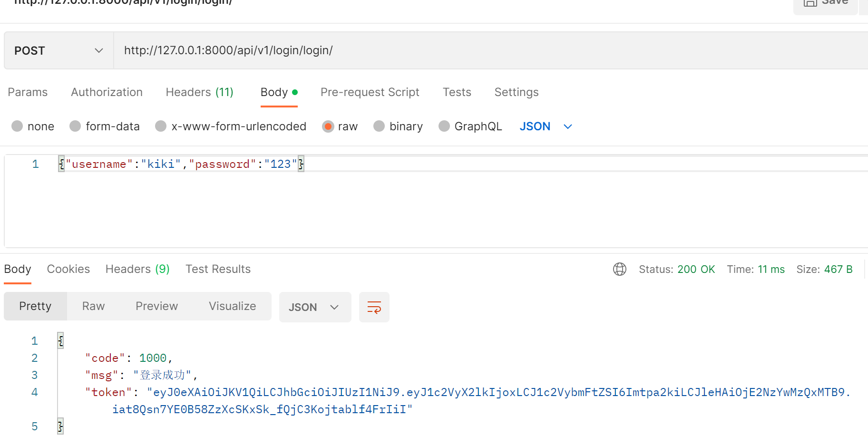Image resolution: width=868 pixels, height=436 pixels.
Task: Collapse the response JSON object at line 1
Action: click(x=60, y=340)
